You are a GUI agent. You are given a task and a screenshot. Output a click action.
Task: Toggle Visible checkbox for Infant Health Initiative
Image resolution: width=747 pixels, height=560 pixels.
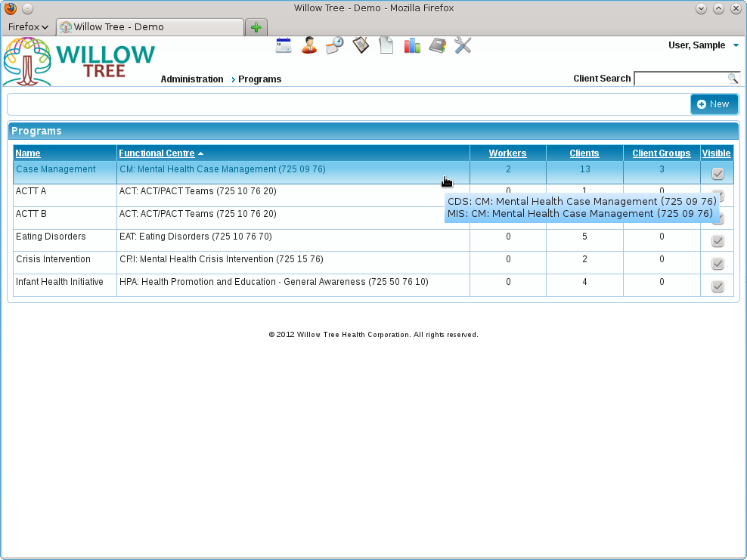click(718, 286)
